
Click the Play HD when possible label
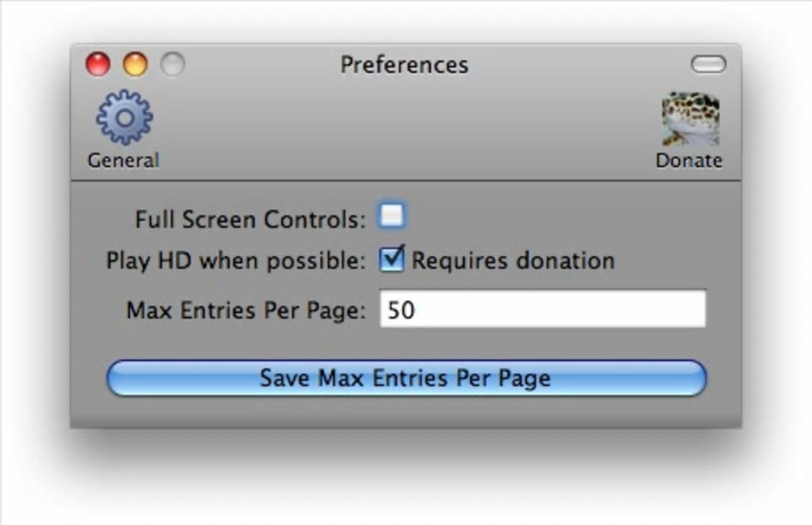coord(236,261)
